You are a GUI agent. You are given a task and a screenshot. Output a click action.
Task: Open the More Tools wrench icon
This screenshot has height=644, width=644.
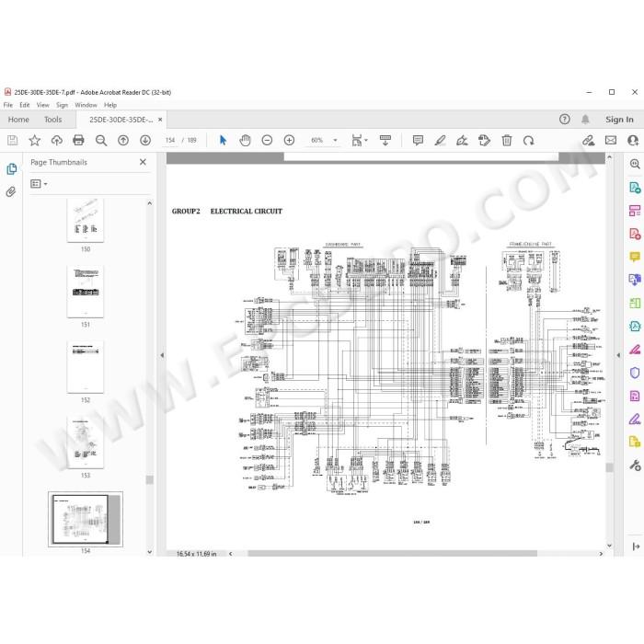tap(635, 466)
